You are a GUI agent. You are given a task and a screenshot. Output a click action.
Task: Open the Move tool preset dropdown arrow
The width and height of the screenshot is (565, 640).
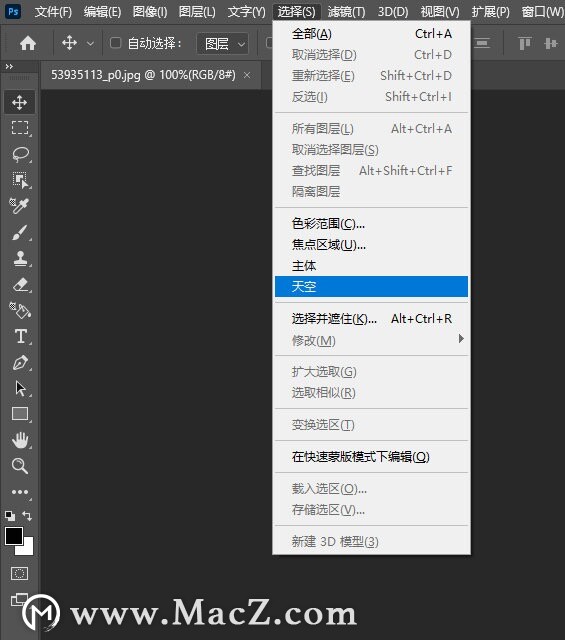[90, 43]
